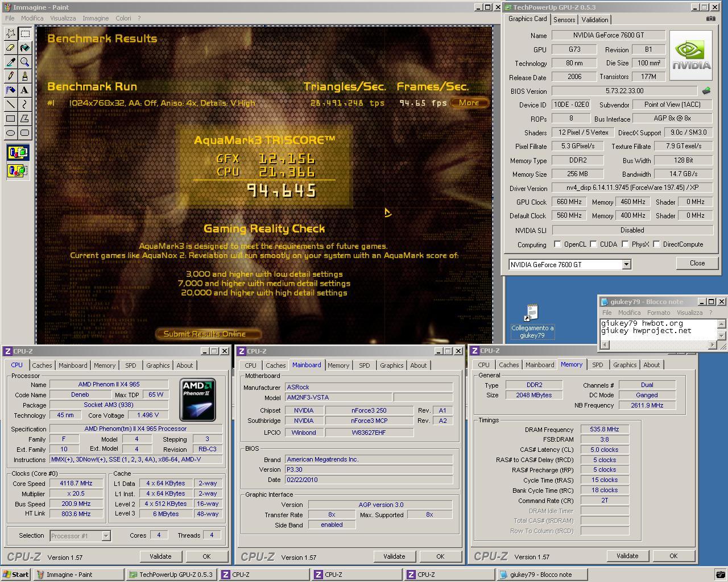Activate the Text tool in Paint
The height and width of the screenshot is (582, 728).
24,90
